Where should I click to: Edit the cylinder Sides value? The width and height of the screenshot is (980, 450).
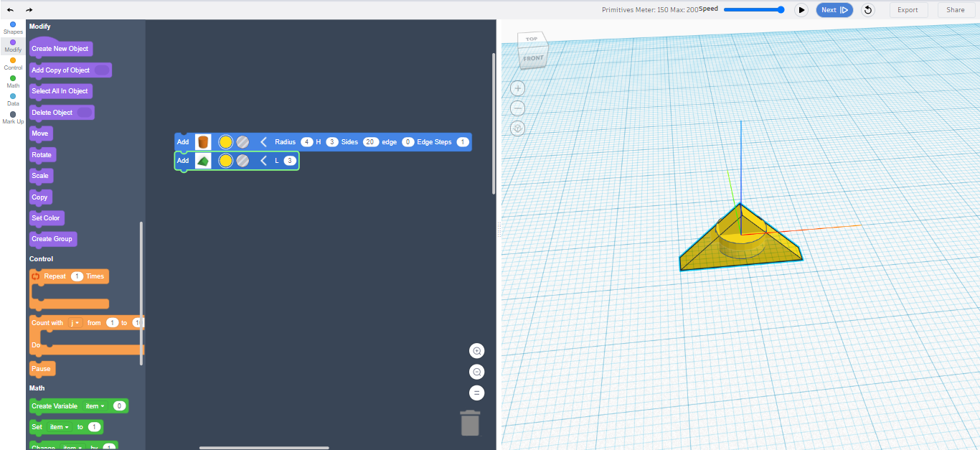tap(371, 142)
